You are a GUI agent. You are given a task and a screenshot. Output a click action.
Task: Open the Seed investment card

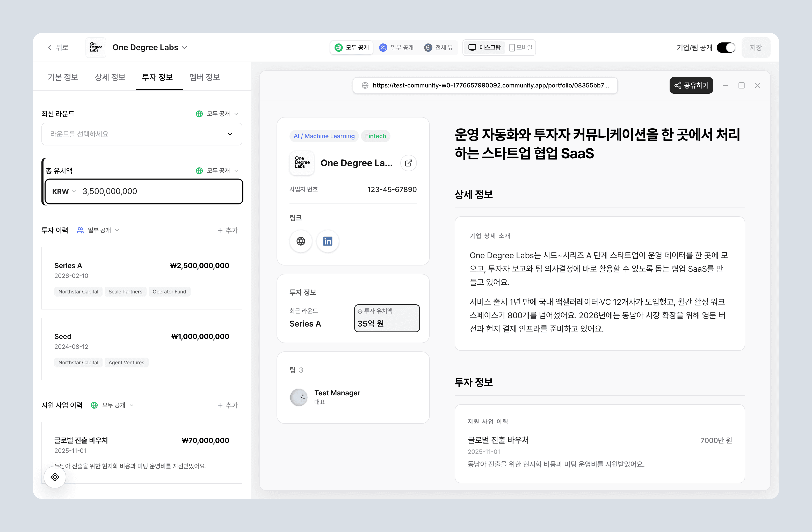[x=142, y=349]
